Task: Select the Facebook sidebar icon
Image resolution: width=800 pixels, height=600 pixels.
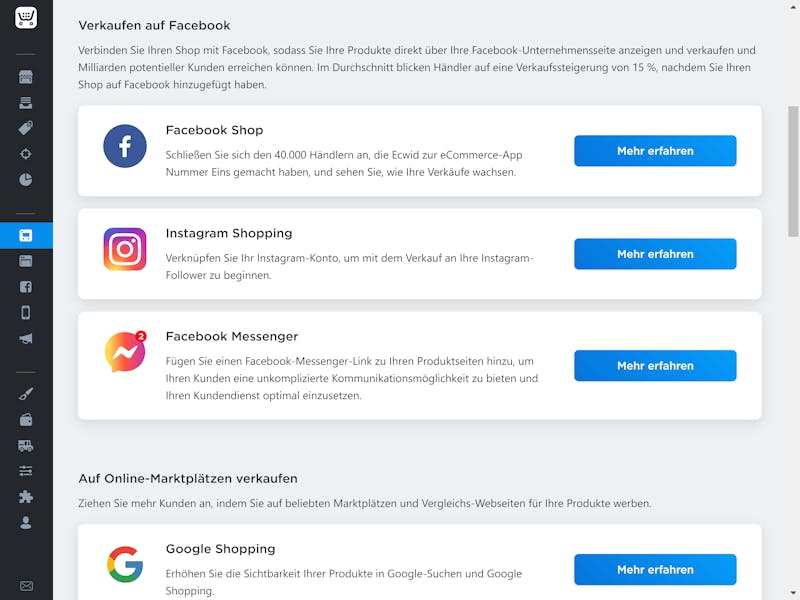Action: pos(26,287)
